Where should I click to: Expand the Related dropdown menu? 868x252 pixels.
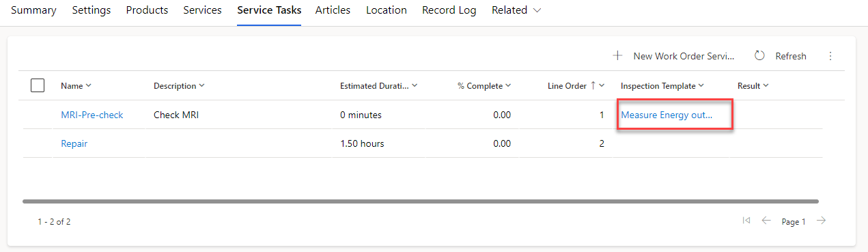[x=516, y=10]
